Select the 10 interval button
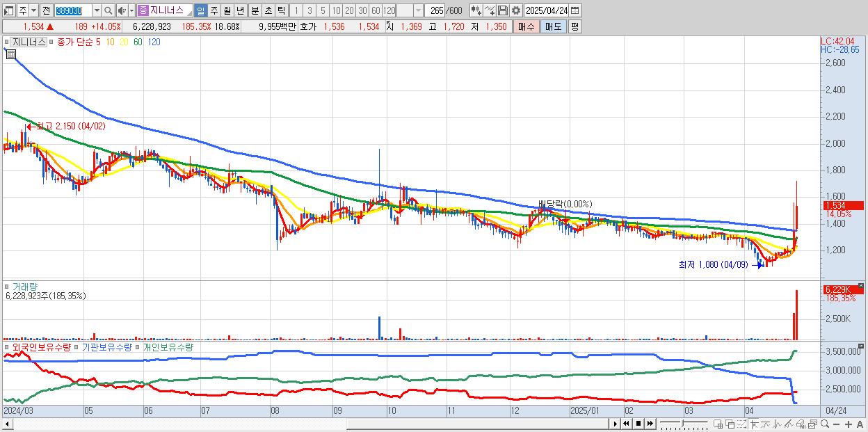Screen dimensions: 868x432 336,10
